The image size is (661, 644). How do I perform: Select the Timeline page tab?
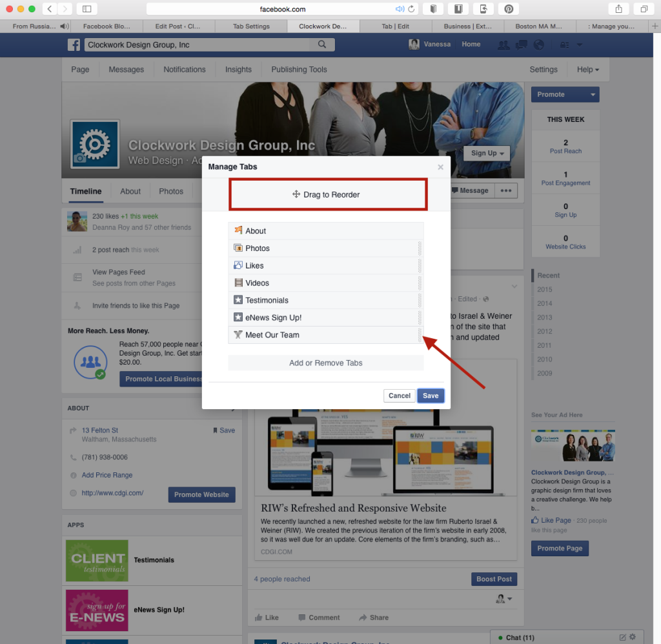(x=86, y=192)
